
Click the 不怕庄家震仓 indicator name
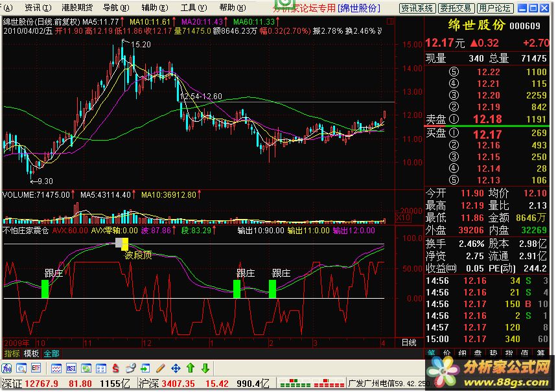[x=25, y=231]
